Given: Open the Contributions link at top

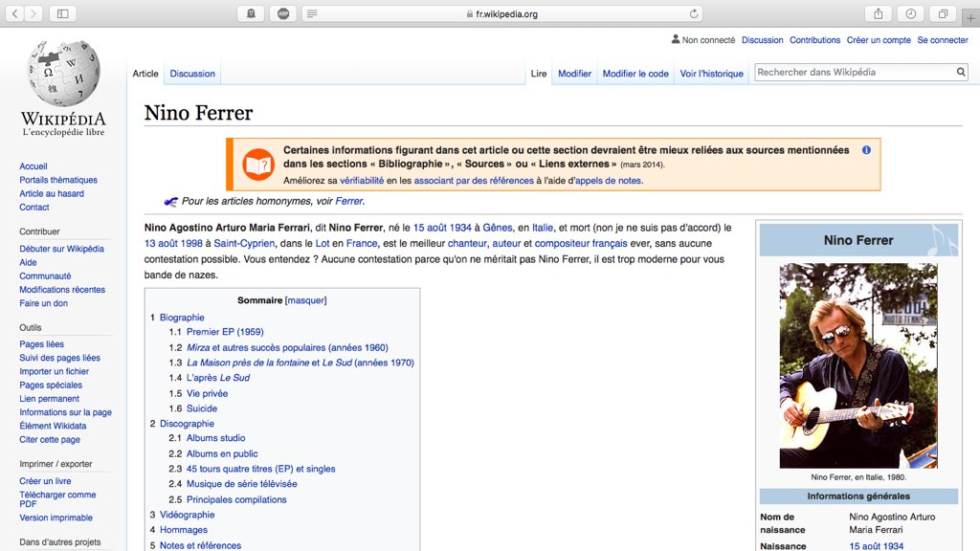Looking at the screenshot, I should pos(815,40).
